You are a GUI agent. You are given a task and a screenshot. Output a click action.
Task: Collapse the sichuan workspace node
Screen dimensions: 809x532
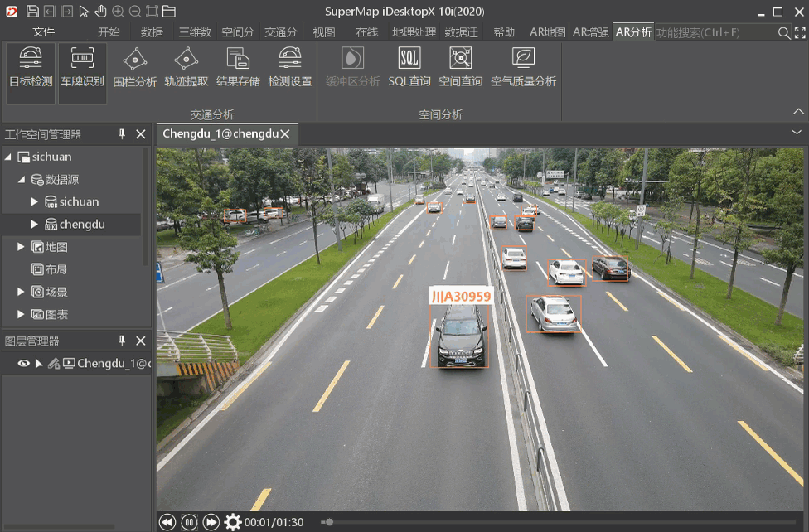pyautogui.click(x=8, y=157)
